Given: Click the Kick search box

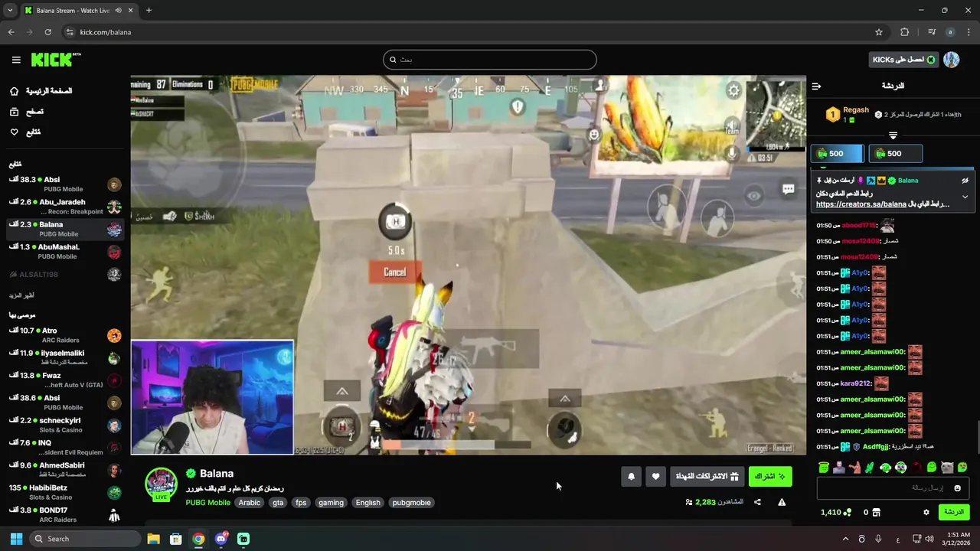Looking at the screenshot, I should tap(490, 60).
